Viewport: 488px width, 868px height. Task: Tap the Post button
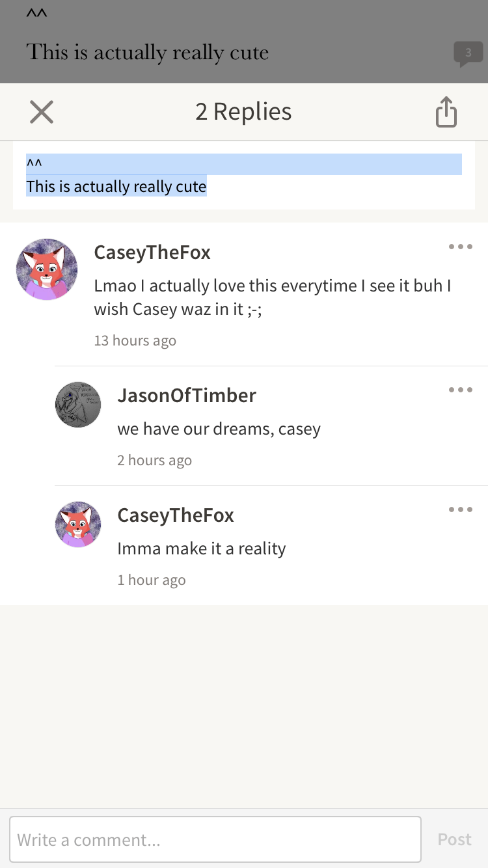click(454, 839)
